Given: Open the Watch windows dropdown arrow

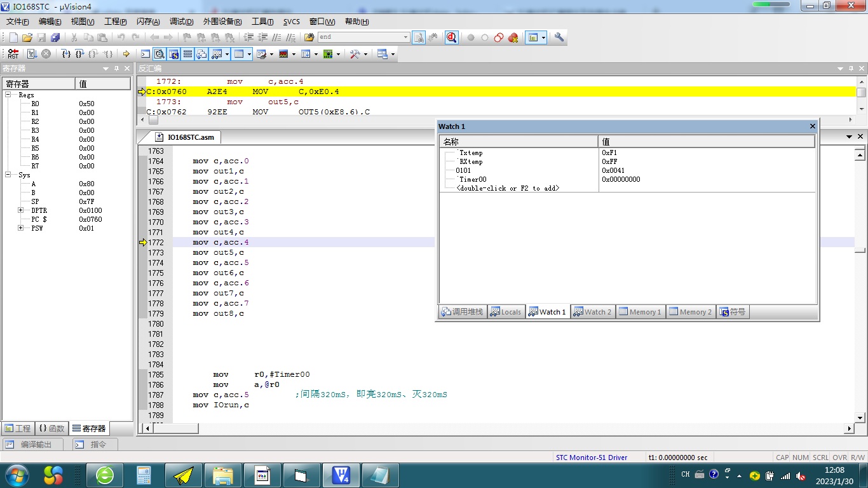Looking at the screenshot, I should point(227,54).
